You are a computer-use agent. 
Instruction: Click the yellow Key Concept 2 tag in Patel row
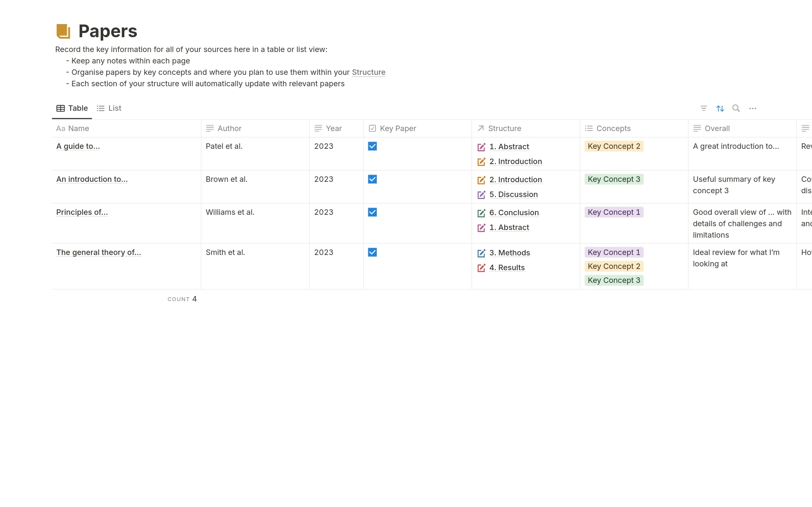[614, 146]
